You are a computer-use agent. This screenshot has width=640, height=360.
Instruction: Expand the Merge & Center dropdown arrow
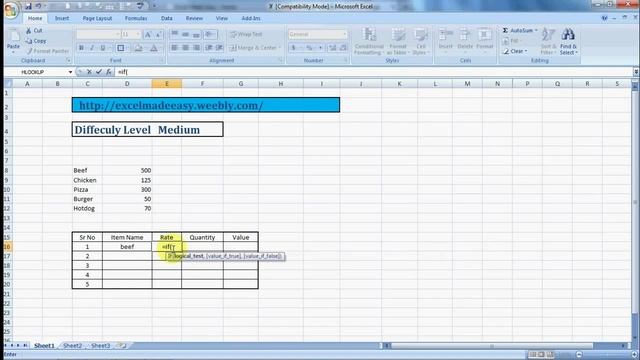tap(280, 48)
